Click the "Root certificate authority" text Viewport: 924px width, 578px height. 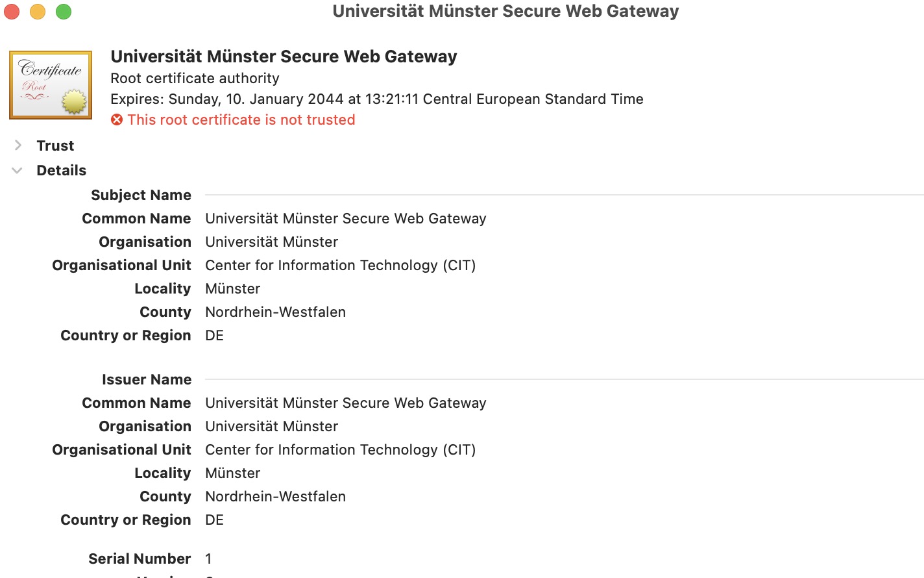click(x=195, y=79)
